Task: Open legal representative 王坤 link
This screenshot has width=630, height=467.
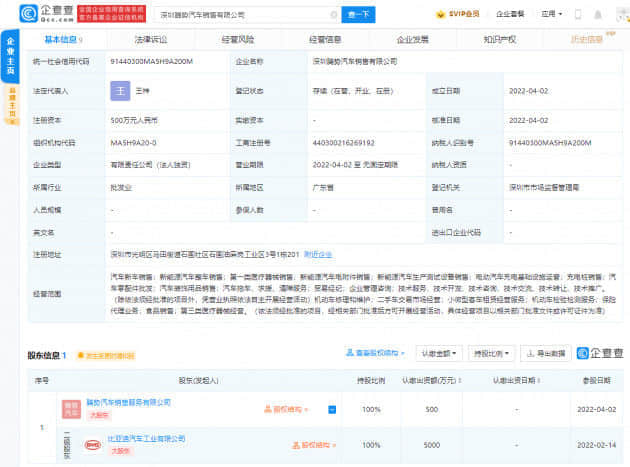Action: click(x=142, y=91)
